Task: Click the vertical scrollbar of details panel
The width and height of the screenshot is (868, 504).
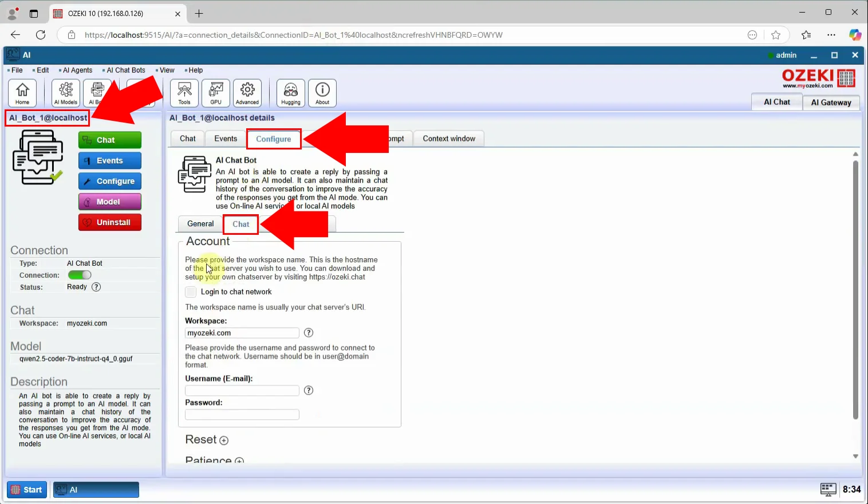Action: pos(855,289)
